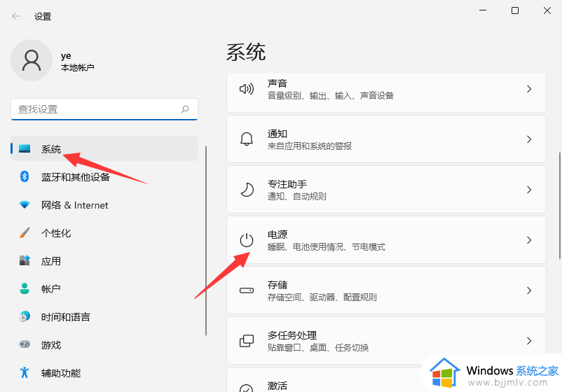The width and height of the screenshot is (562, 392).
Task: Open the 存储 settings title
Action: pos(277,285)
